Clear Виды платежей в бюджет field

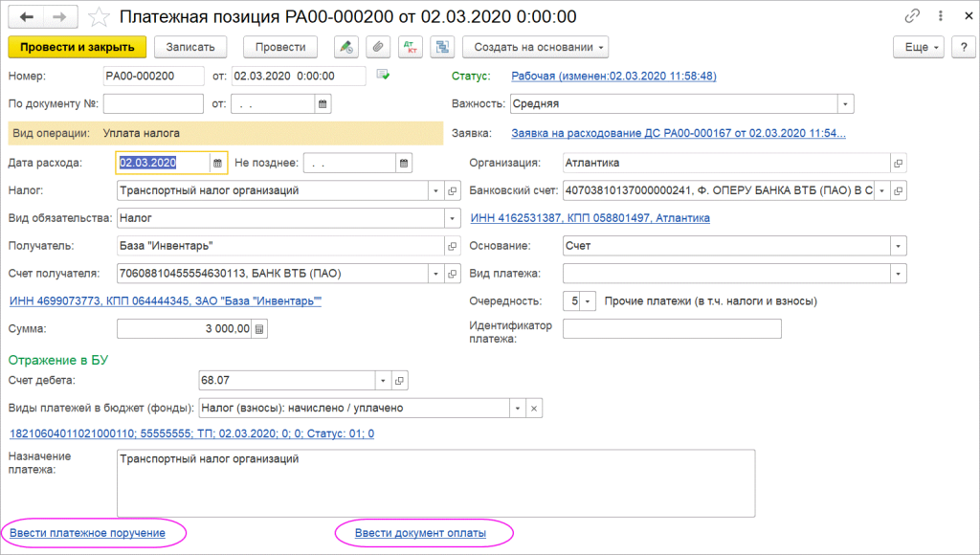click(535, 408)
